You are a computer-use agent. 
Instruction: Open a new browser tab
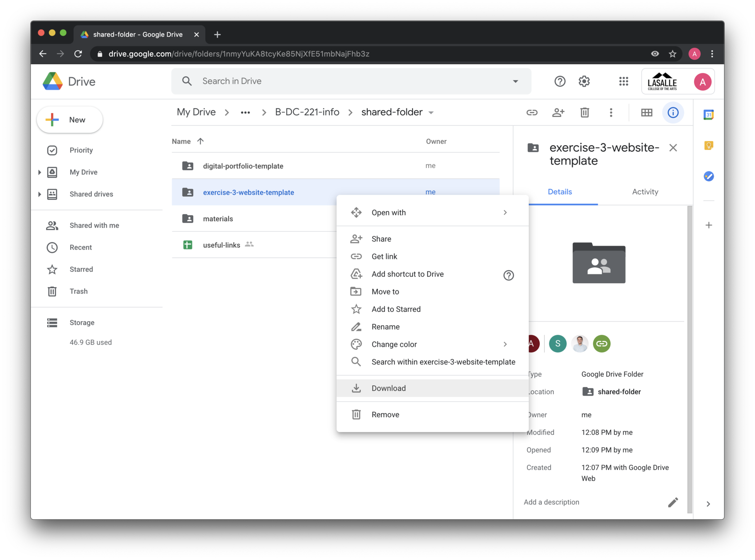pos(217,34)
